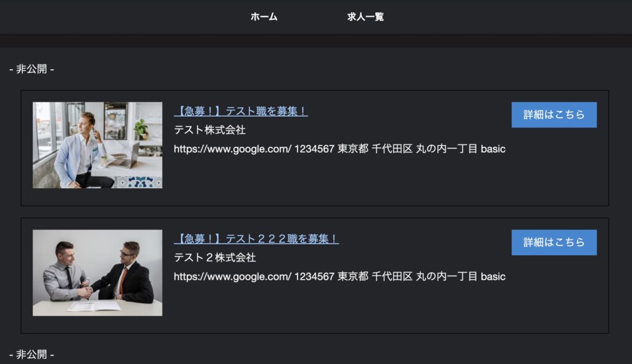This screenshot has width=632, height=364.
Task: Click the top - 非公開 - label
Action: pyautogui.click(x=31, y=69)
